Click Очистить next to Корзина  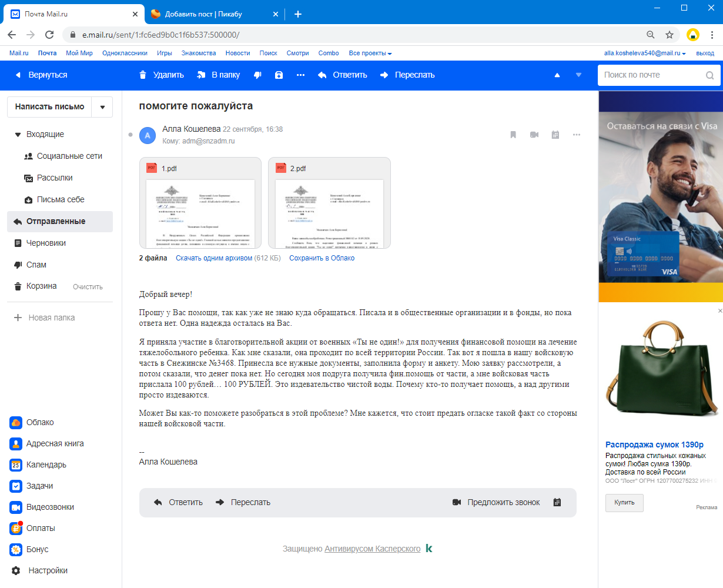tap(88, 287)
